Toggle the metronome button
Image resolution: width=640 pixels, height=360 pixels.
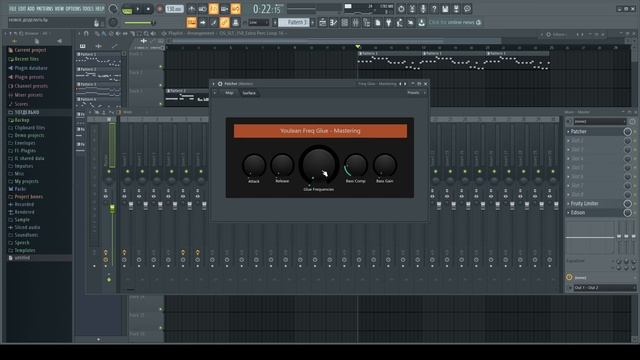pyautogui.click(x=192, y=9)
